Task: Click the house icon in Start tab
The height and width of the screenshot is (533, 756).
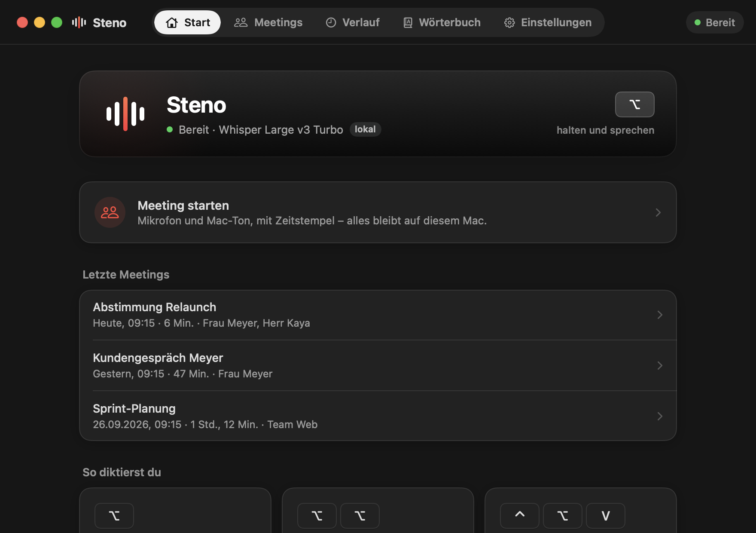Action: [x=172, y=22]
